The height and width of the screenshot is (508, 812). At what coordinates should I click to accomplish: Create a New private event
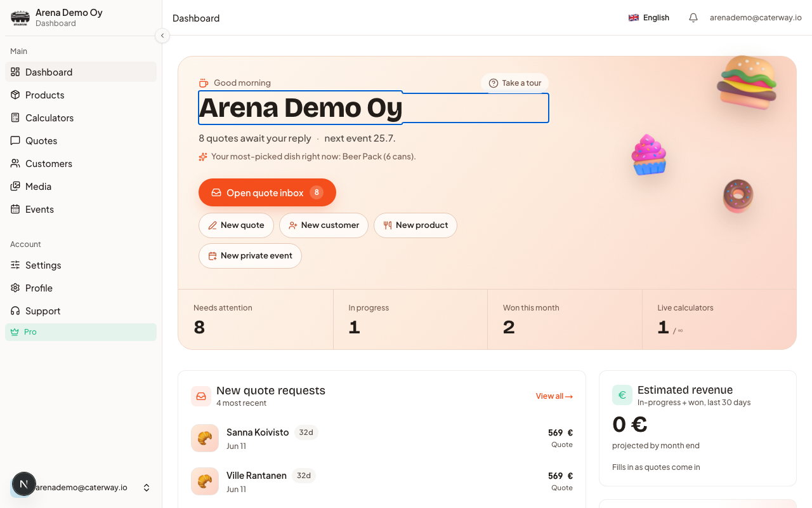(x=250, y=256)
